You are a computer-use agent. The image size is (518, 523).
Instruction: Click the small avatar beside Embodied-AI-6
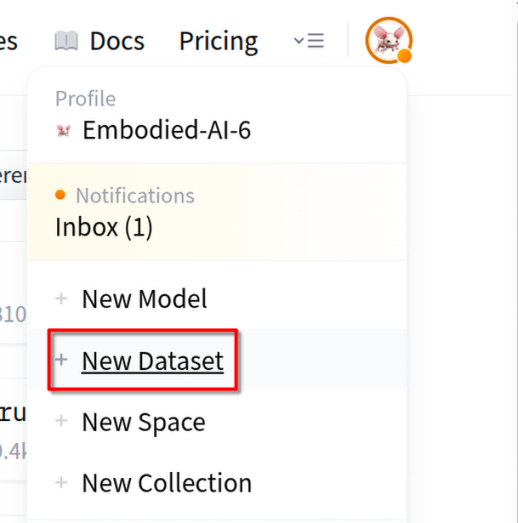(x=63, y=130)
